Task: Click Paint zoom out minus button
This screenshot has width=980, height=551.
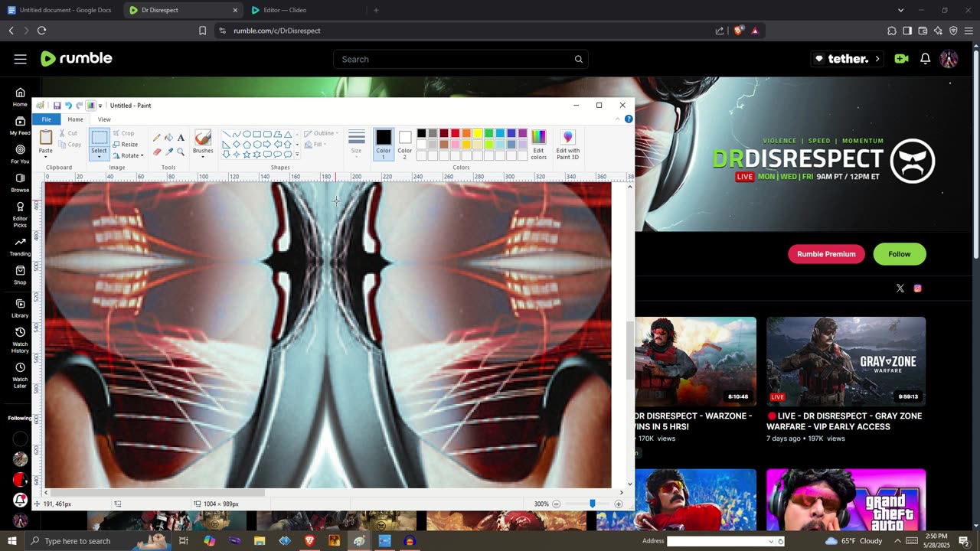Action: 556,504
